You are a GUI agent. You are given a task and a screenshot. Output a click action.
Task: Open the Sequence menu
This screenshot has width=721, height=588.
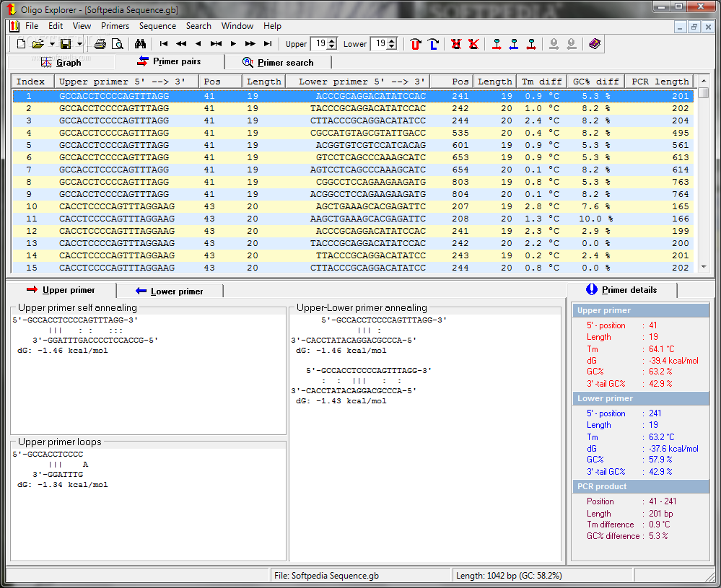click(158, 26)
